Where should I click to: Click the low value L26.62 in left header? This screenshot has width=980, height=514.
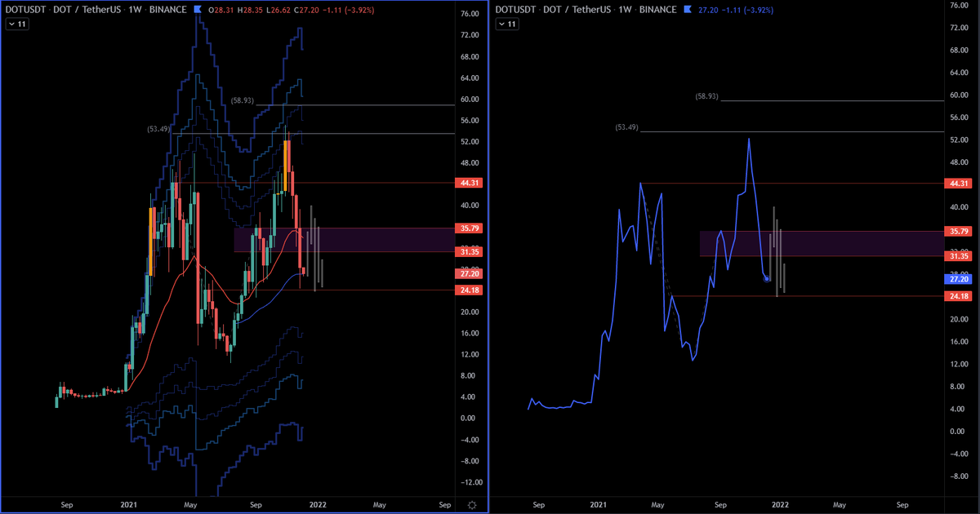coord(279,10)
